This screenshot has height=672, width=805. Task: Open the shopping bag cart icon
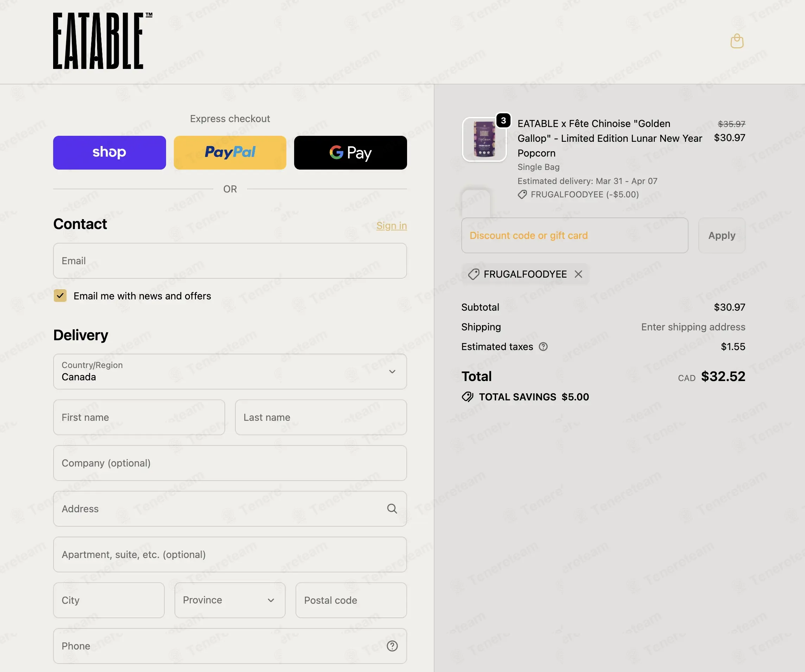(x=737, y=41)
